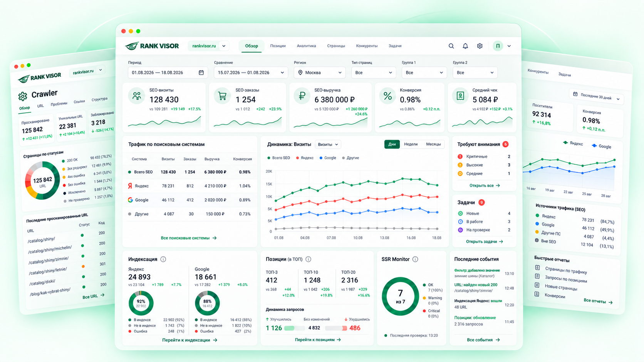The height and width of the screenshot is (362, 644).
Task: Open the Группа 2 dropdown
Action: coord(475,72)
